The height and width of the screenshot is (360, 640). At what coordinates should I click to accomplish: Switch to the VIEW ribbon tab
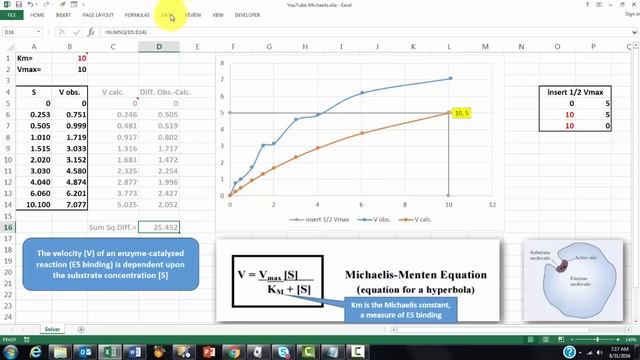tap(218, 15)
